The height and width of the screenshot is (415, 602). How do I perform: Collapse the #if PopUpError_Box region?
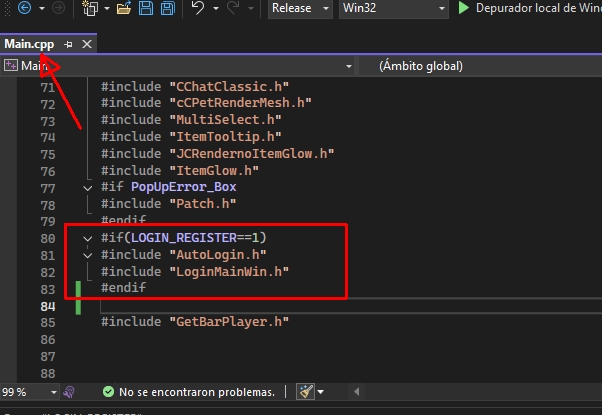tap(88, 188)
